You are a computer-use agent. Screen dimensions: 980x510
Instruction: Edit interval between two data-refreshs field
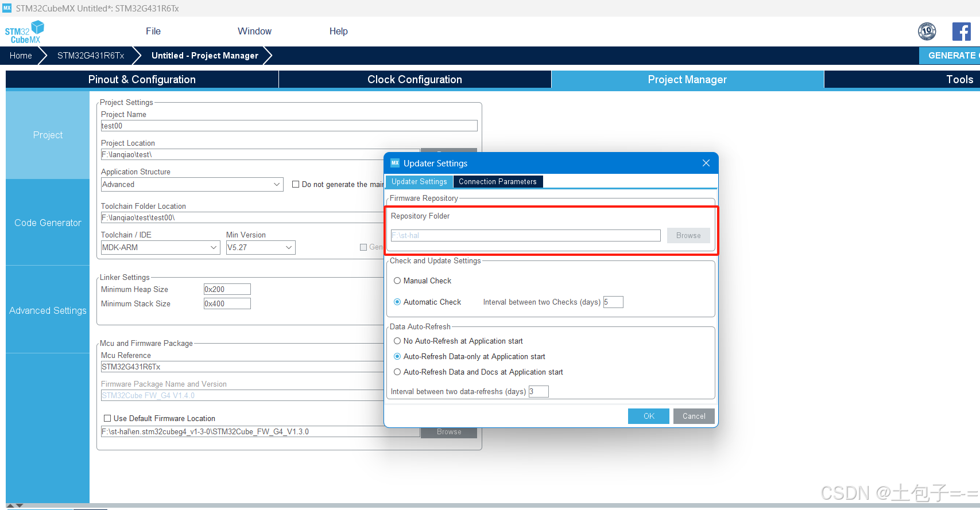[x=539, y=391]
